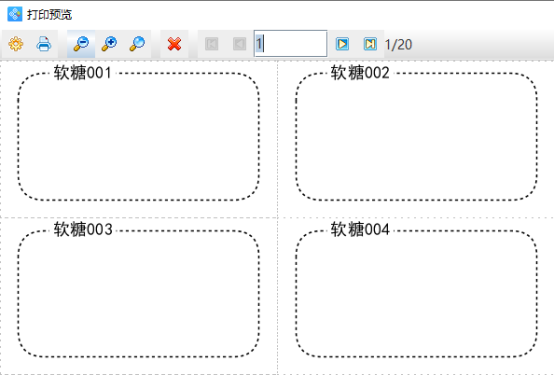Click inside the dashed frame of label 软糖001

(138, 137)
